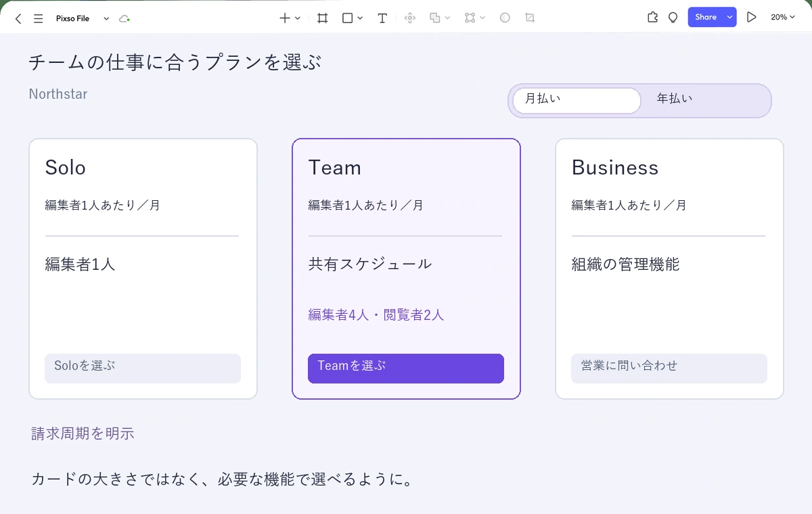The image size is (812, 514).
Task: Click the チームの仕事に合うプランを選ぶ heading
Action: (175, 63)
